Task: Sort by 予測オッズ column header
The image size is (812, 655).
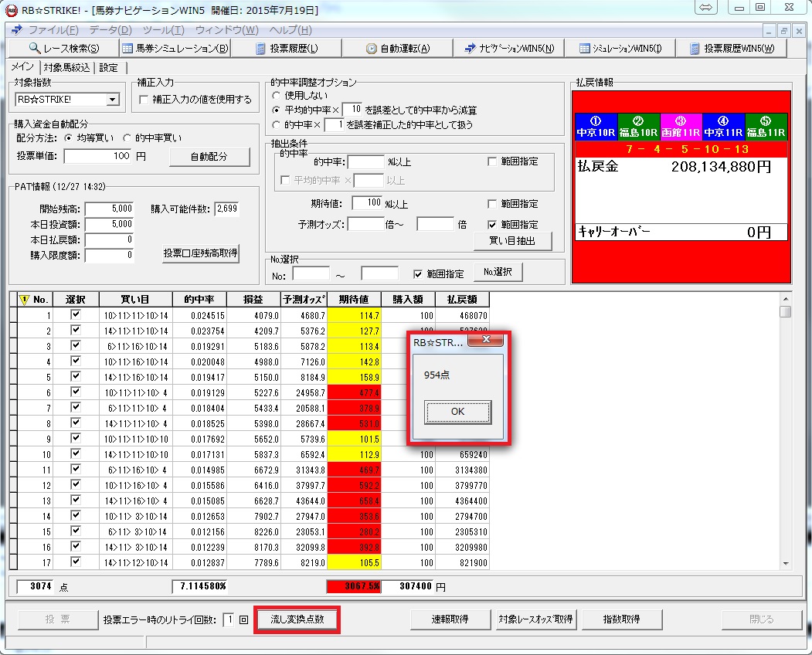Action: pyautogui.click(x=304, y=299)
